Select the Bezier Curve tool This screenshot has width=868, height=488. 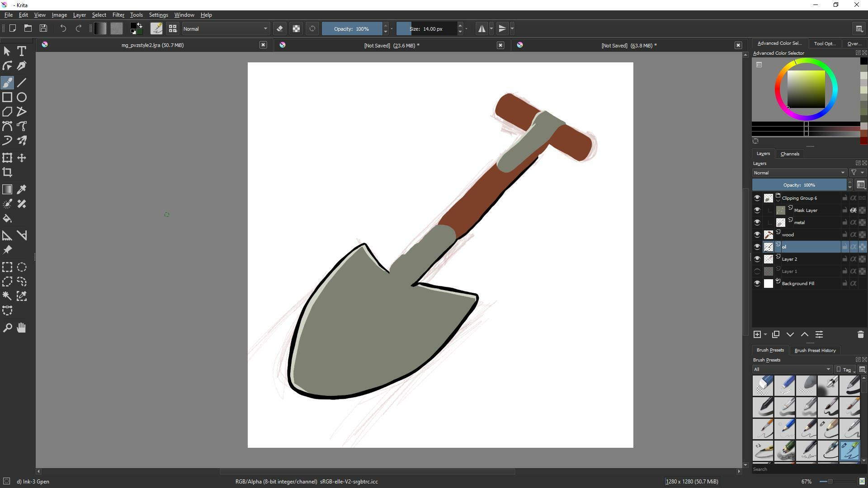coord(7,126)
